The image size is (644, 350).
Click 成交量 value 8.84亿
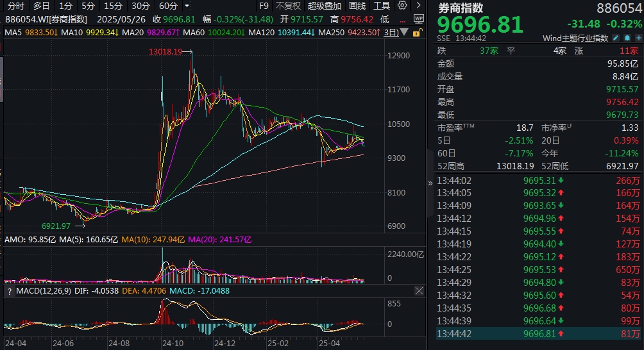coord(625,76)
